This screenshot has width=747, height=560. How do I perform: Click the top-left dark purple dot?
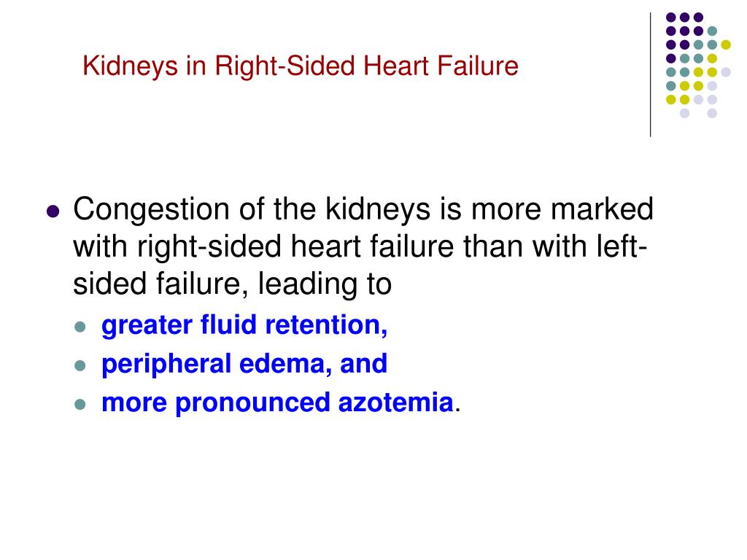671,17
